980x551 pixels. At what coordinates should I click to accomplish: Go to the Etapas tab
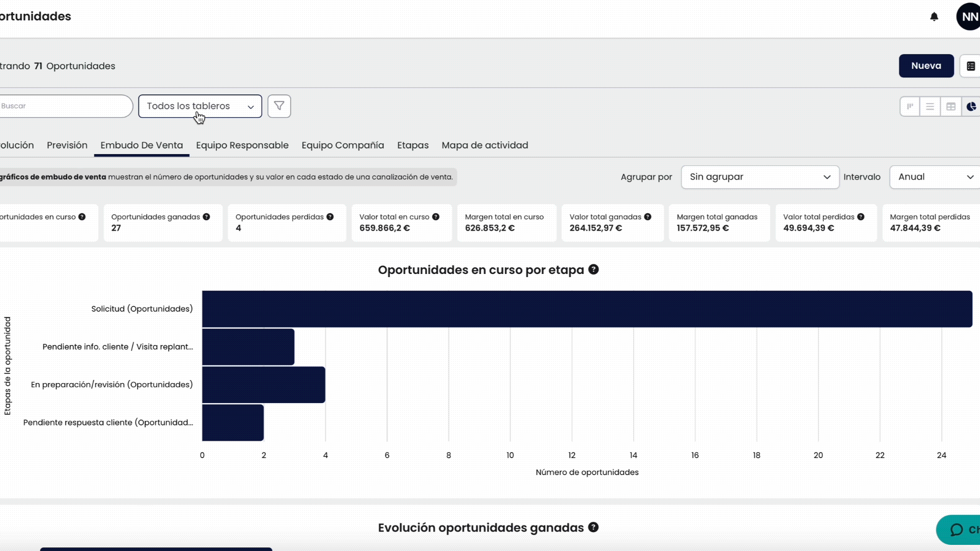(x=412, y=145)
